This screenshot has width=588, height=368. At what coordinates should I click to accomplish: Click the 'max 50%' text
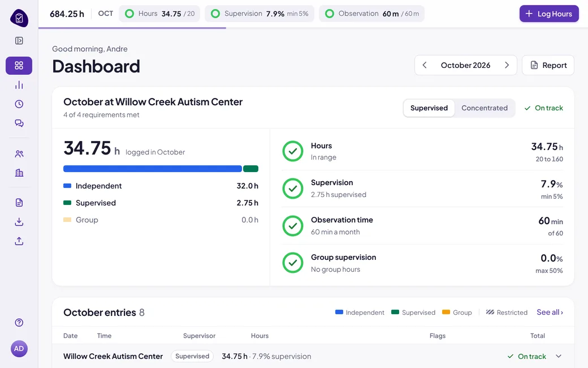(549, 271)
